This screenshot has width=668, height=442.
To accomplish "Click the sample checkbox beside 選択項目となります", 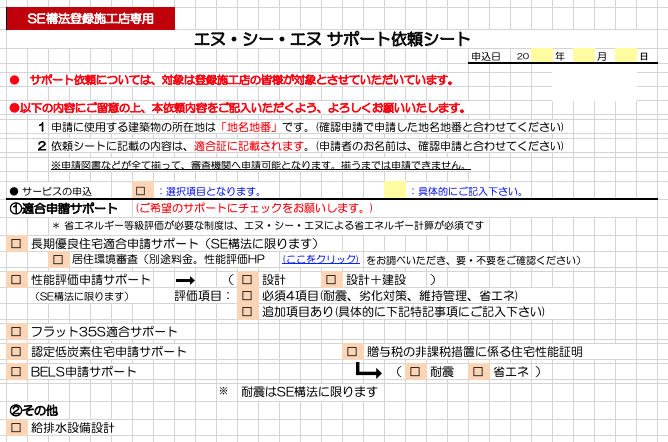I will (141, 191).
